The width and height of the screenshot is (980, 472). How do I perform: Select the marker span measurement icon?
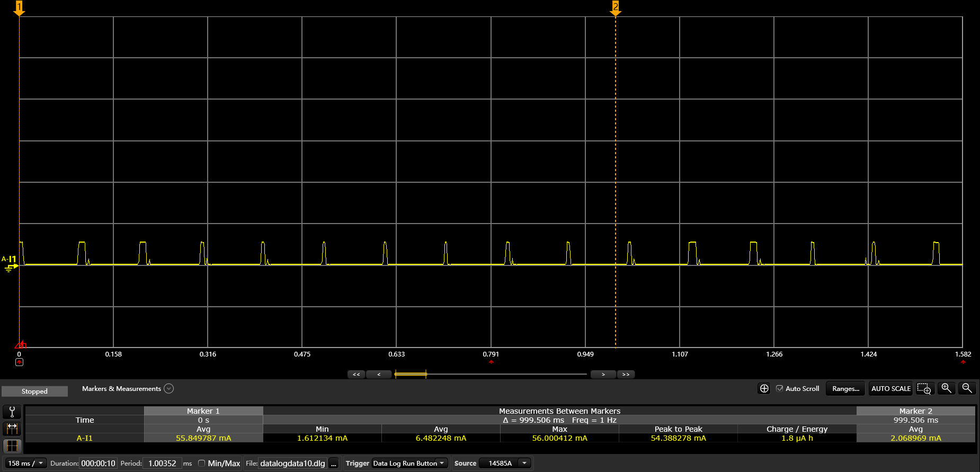pyautogui.click(x=12, y=428)
